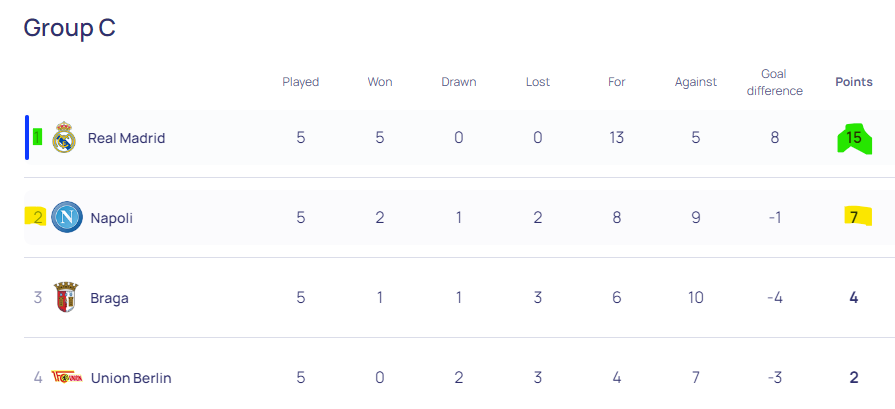Image resolution: width=895 pixels, height=409 pixels.
Task: Open the Napoli team link
Action: (111, 218)
